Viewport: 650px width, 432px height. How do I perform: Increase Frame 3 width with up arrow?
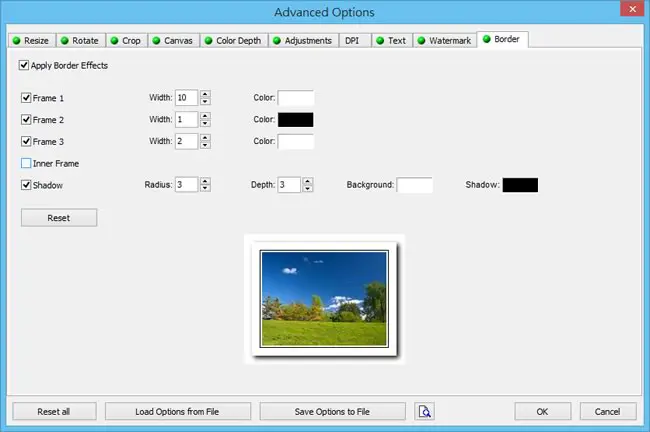205,138
